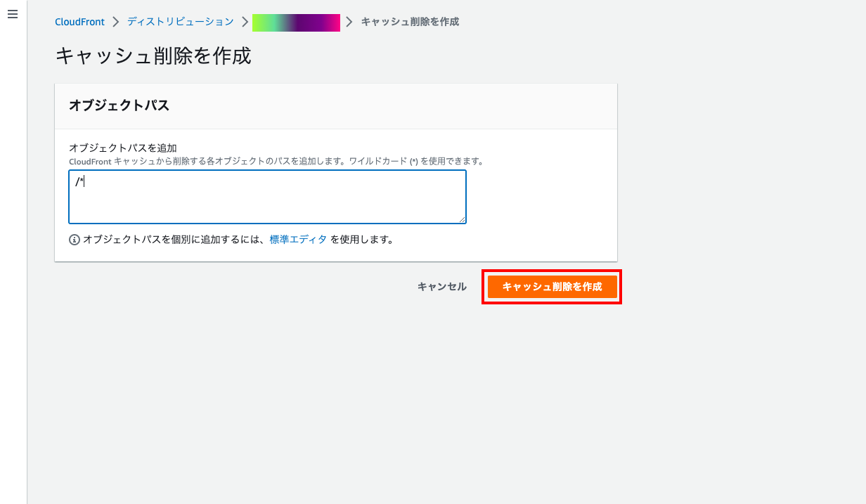Click the large キャッシュ削除を作成 page heading
Image resolution: width=866 pixels, height=504 pixels.
153,56
